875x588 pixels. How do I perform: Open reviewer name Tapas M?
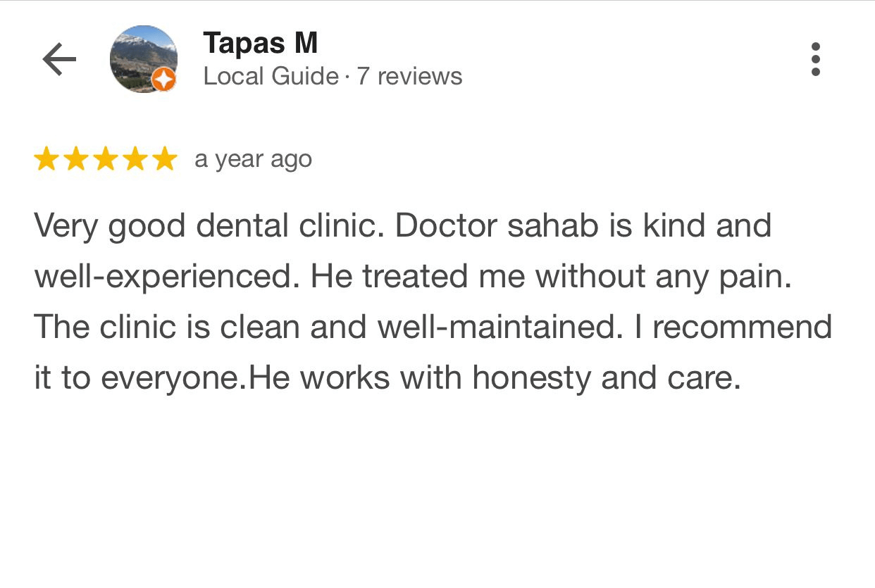click(x=261, y=44)
